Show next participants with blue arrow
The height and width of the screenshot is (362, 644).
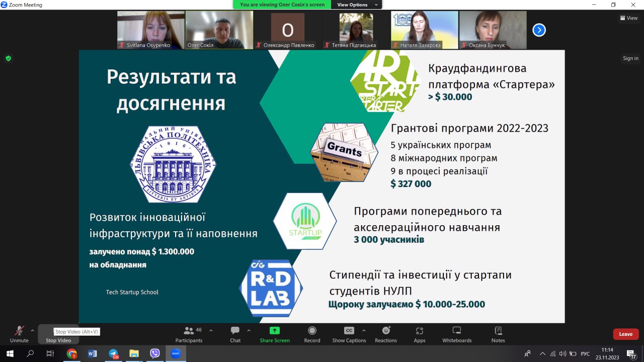point(539,30)
